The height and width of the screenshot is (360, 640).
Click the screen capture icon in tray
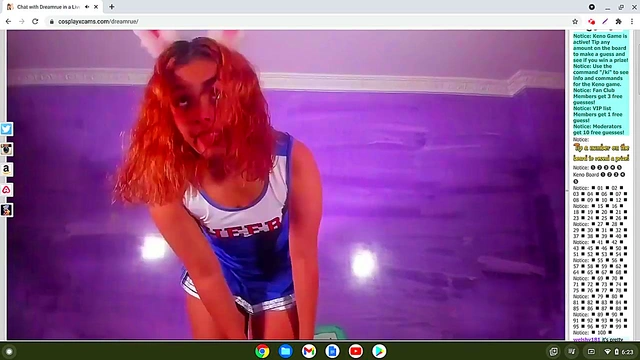[x=553, y=351]
